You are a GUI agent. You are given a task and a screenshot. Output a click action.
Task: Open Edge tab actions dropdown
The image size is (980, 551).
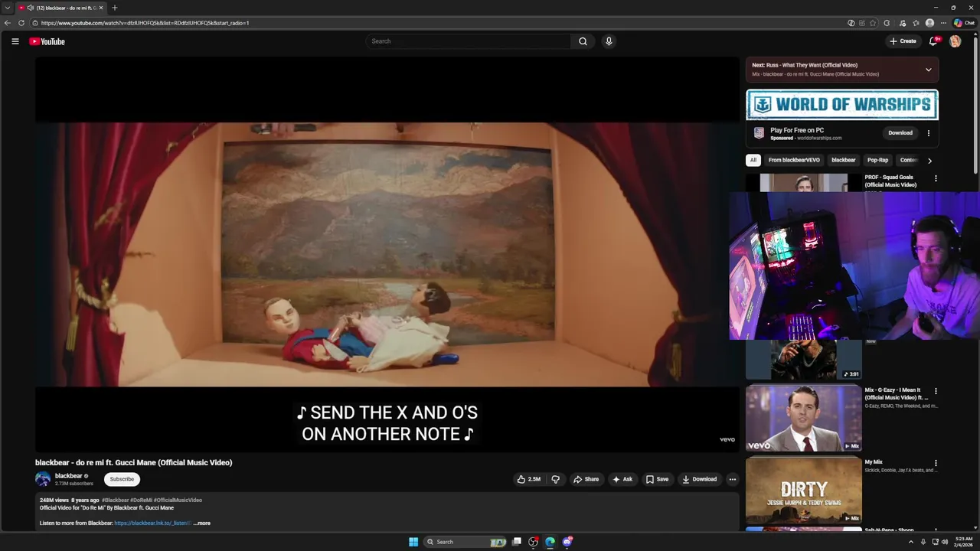click(x=7, y=8)
